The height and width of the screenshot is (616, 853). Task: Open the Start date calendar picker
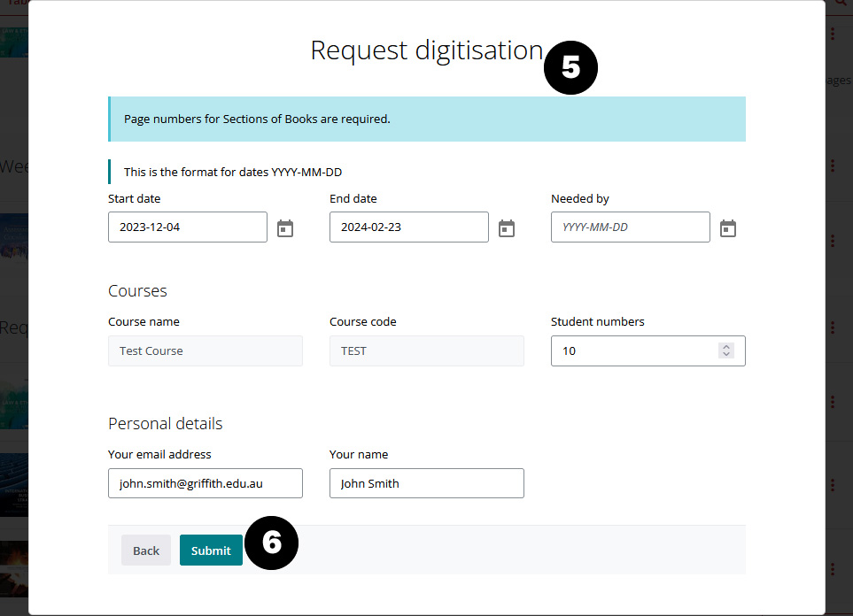pyautogui.click(x=285, y=228)
